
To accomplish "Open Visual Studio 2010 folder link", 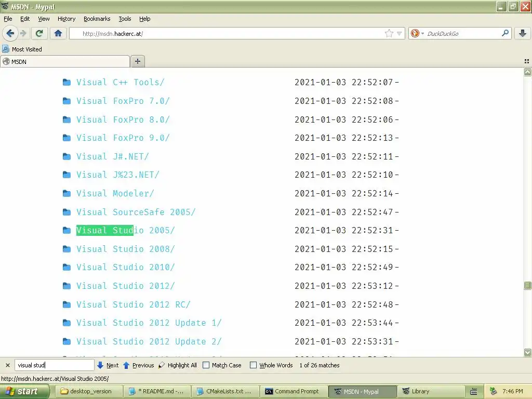I will pos(125,268).
